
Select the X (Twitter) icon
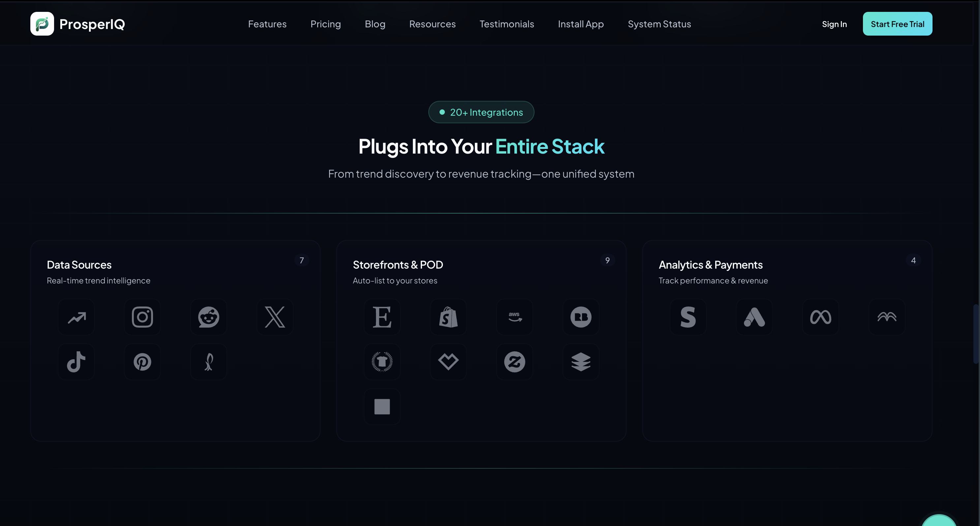click(275, 317)
